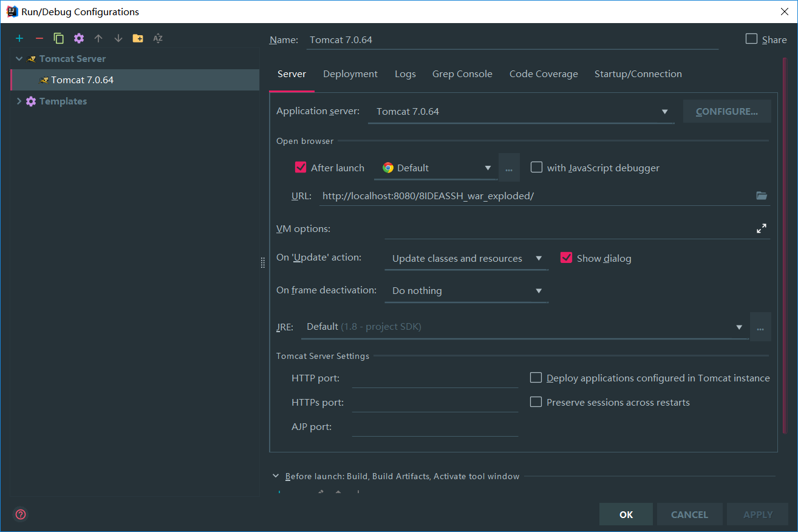
Task: Create new folder for configurations
Action: (138, 38)
